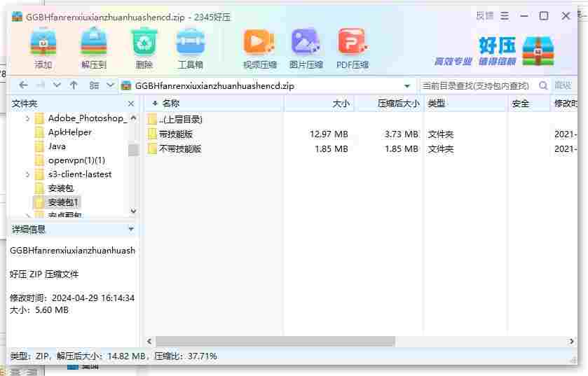The width and height of the screenshot is (588, 376).
Task: Open the 图片压缩 image compression tool
Action: coord(306,49)
